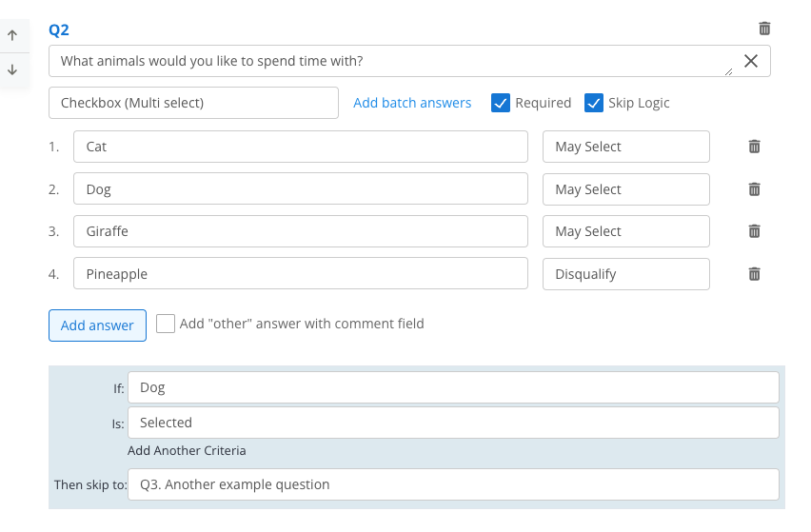
Task: Disable the Skip Logic checkbox
Action: point(593,103)
